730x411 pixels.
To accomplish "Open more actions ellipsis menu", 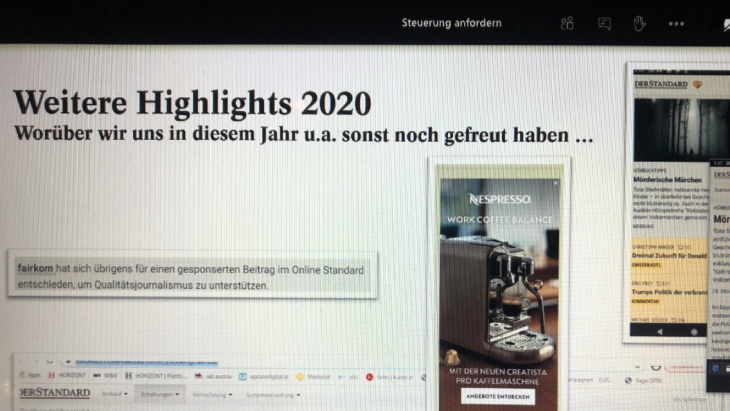I will pos(677,23).
